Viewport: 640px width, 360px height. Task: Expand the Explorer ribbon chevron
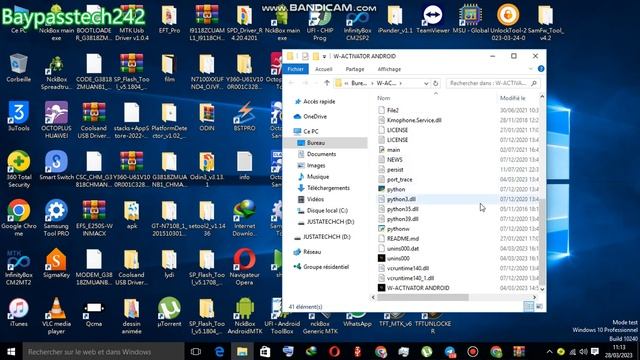[531, 69]
